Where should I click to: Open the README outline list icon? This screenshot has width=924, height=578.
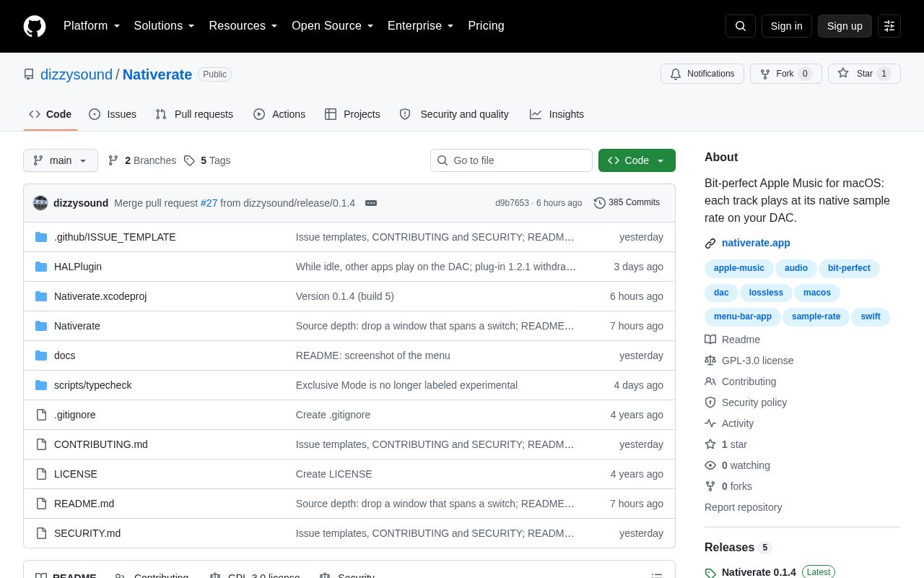coord(657,576)
